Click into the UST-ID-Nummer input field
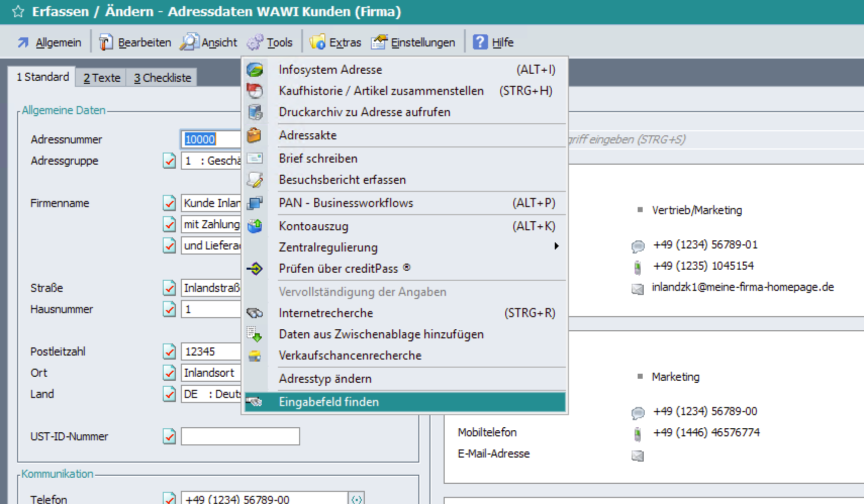Viewport: 864px width, 504px height. [x=240, y=436]
